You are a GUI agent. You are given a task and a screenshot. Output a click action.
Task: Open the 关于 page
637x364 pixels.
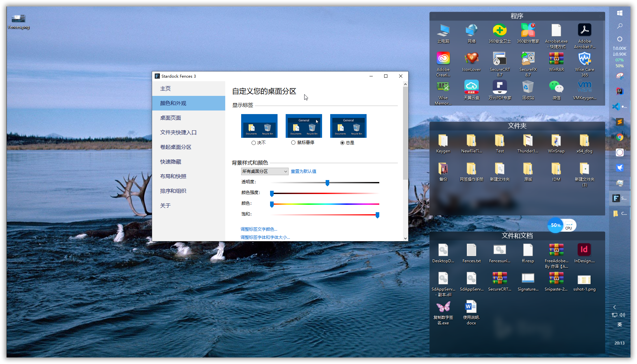pos(188,205)
